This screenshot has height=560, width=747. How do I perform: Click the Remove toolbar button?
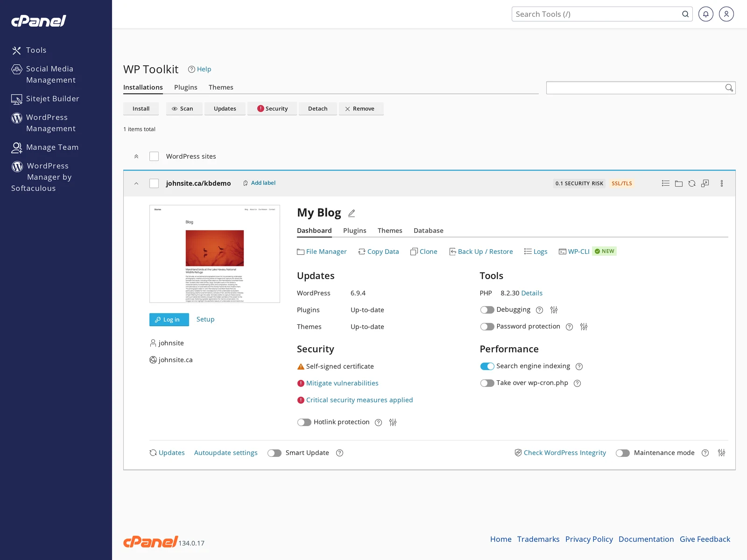pos(361,109)
